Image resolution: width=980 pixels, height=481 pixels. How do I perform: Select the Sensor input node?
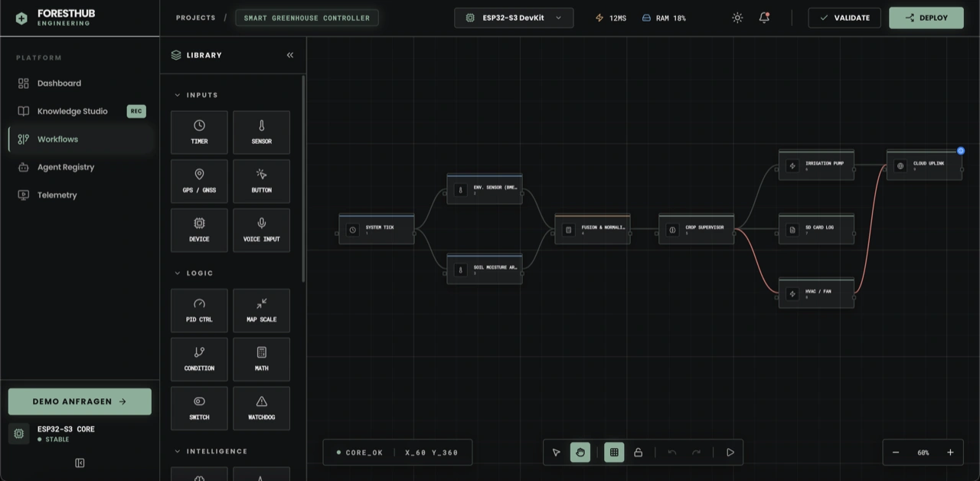tap(261, 132)
